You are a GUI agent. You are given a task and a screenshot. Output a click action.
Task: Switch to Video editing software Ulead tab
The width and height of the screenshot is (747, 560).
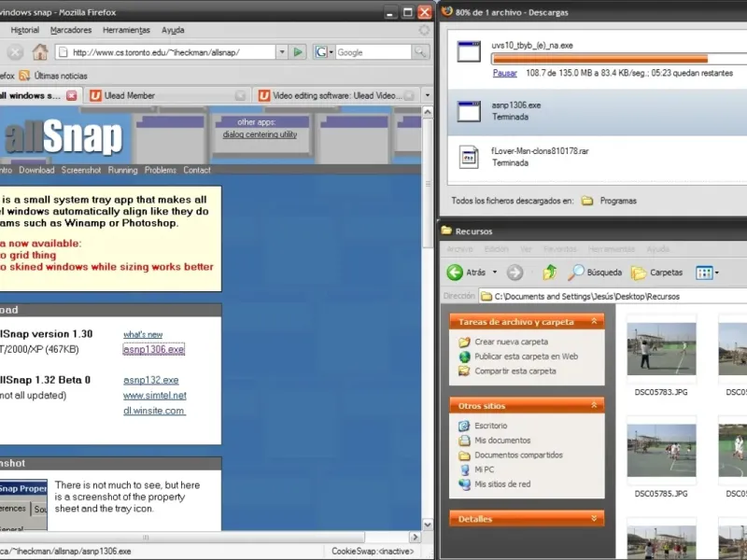336,96
